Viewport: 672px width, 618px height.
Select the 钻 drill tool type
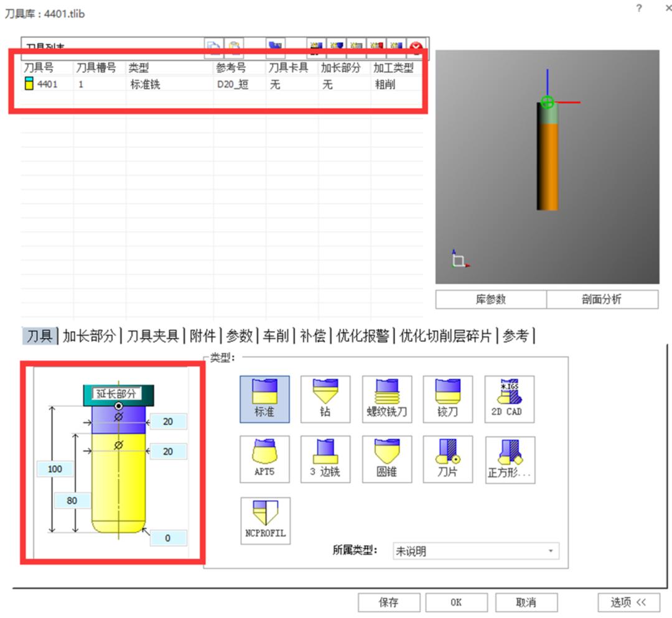tap(325, 399)
